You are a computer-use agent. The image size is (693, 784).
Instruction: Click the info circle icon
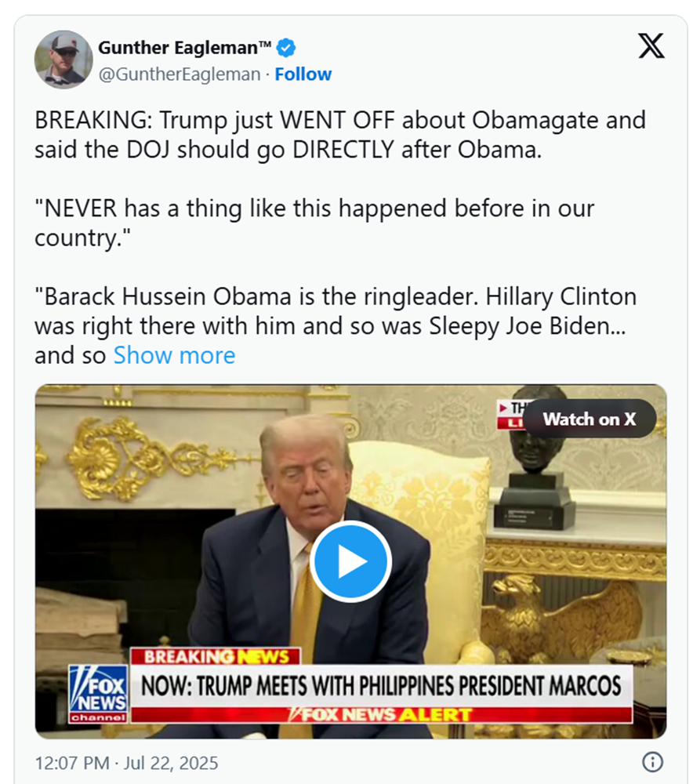click(x=652, y=762)
